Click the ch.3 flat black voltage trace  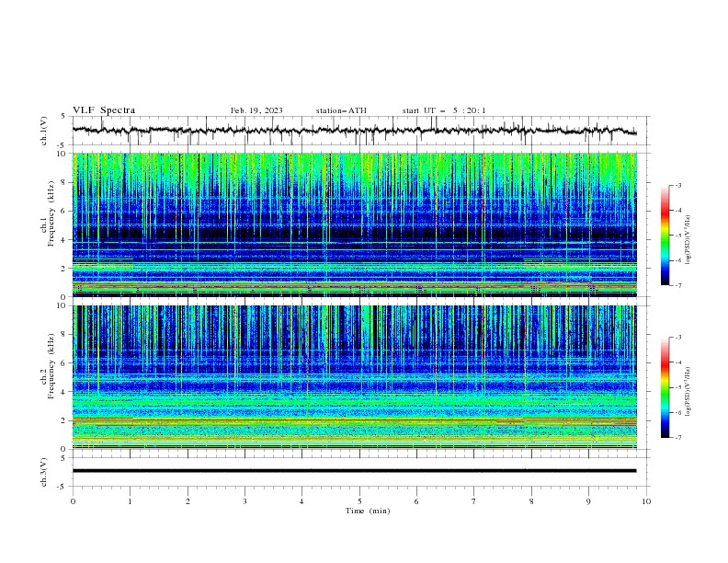354,471
